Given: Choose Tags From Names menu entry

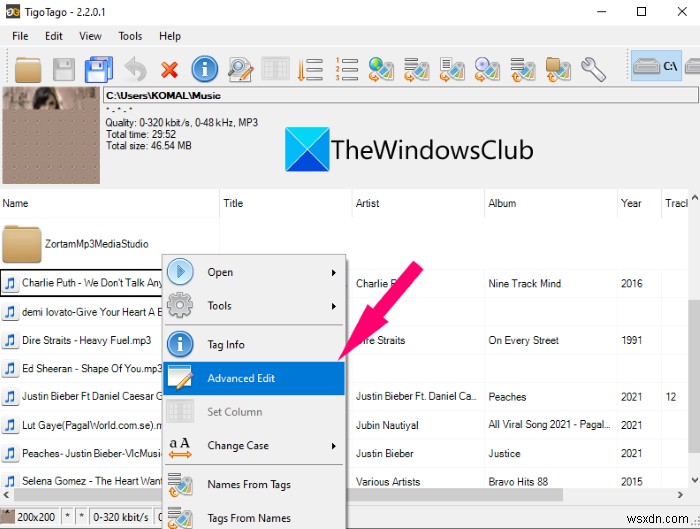Looking at the screenshot, I should [x=254, y=518].
